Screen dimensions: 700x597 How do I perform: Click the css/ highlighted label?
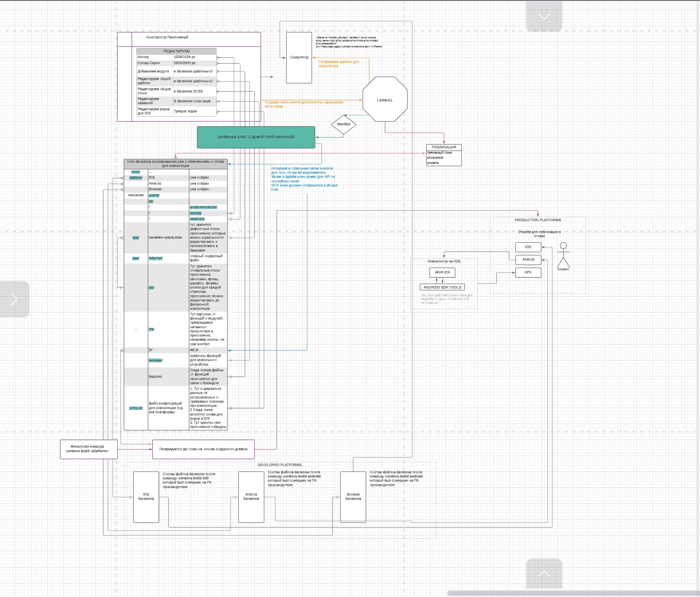pyautogui.click(x=151, y=288)
